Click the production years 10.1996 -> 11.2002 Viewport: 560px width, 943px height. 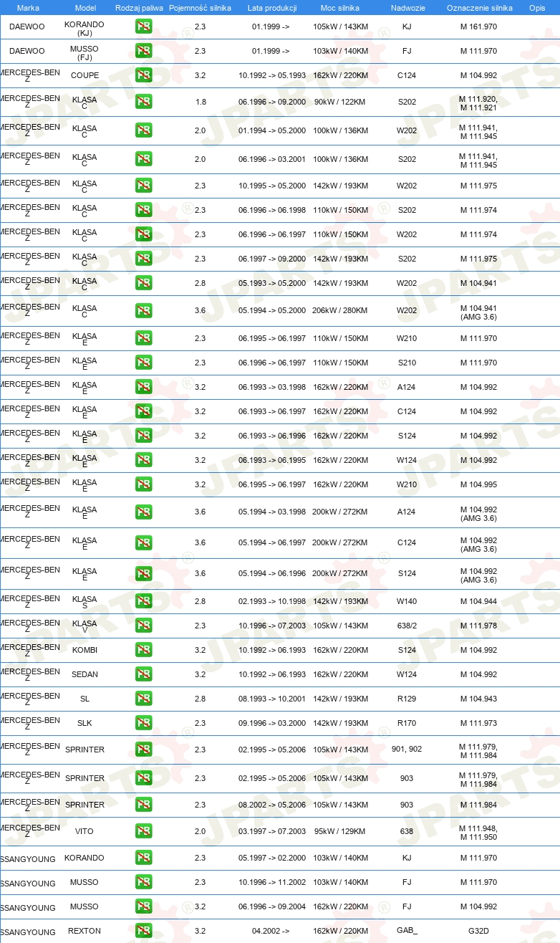point(272,882)
